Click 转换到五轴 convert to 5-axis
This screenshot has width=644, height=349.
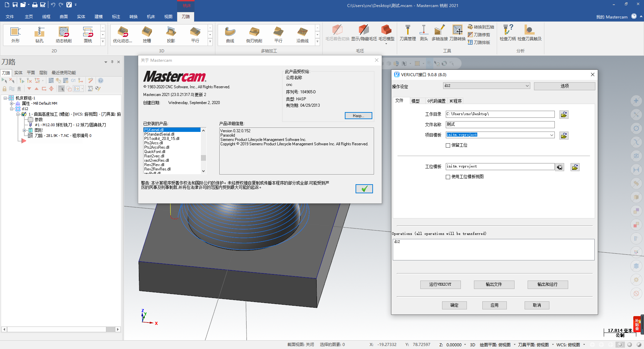481,27
